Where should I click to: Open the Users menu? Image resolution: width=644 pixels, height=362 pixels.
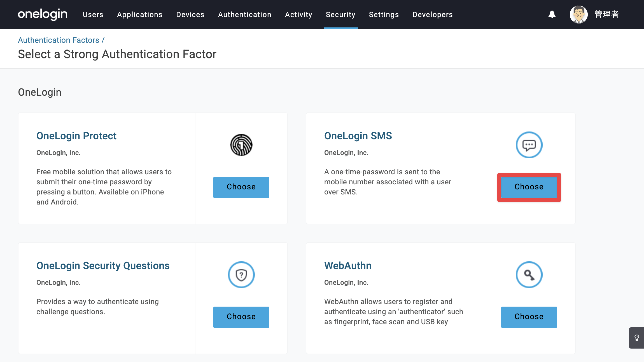[x=93, y=15]
